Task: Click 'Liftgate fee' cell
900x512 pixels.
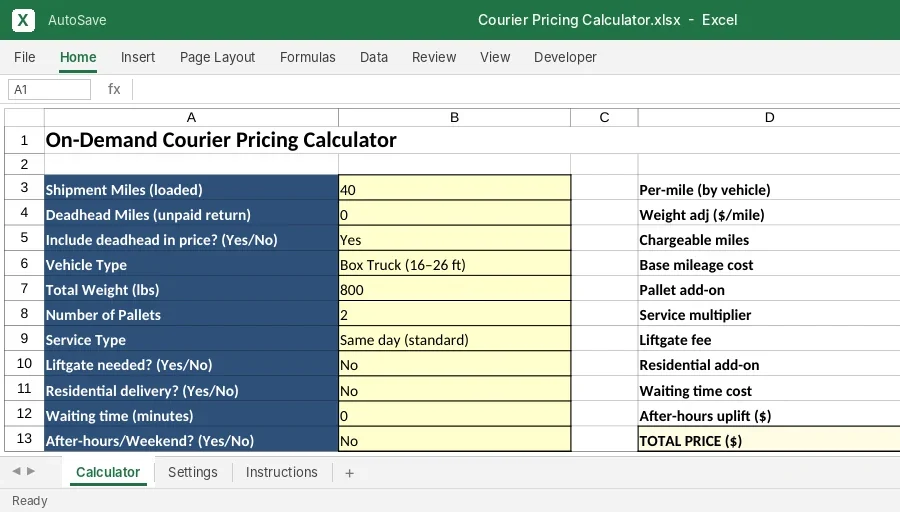Action: click(x=769, y=339)
